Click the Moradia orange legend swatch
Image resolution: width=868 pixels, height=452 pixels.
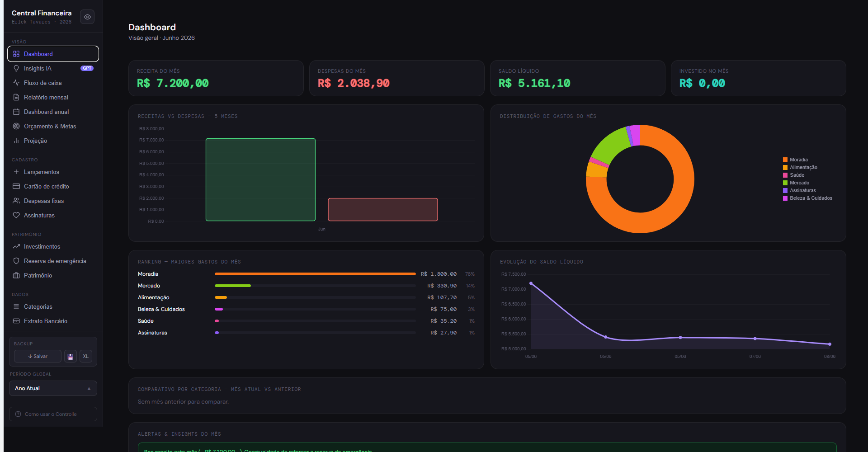click(785, 160)
